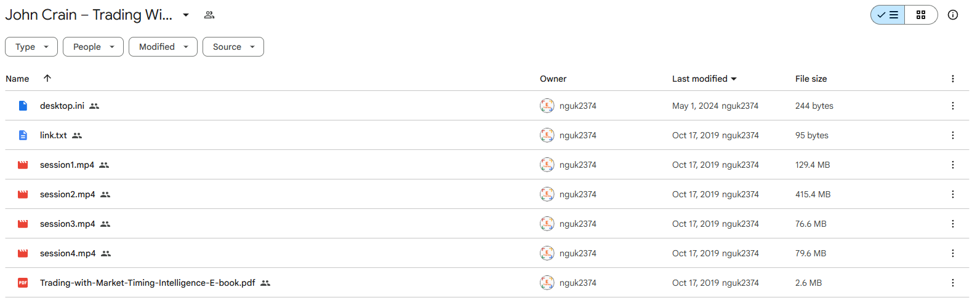The image size is (980, 303).
Task: Open the Modified filter dropdown
Action: [x=163, y=47]
